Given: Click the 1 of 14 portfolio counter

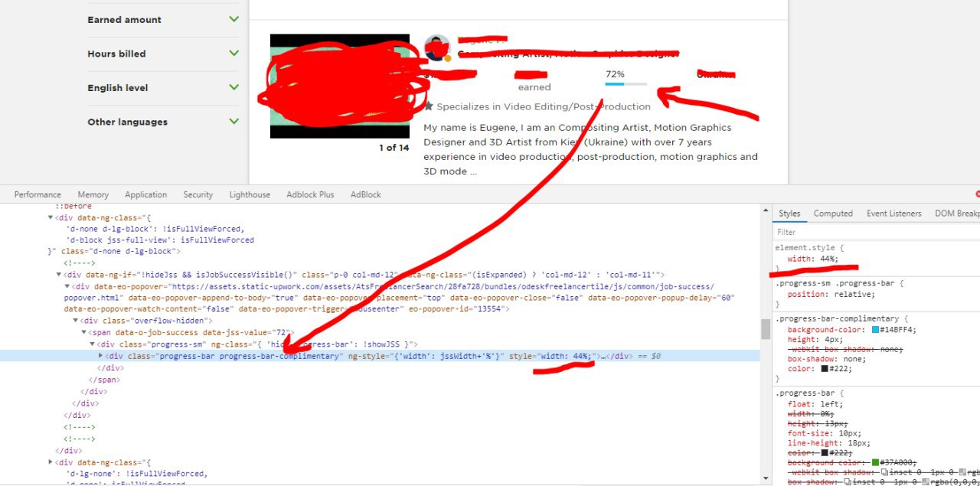Looking at the screenshot, I should (x=394, y=148).
